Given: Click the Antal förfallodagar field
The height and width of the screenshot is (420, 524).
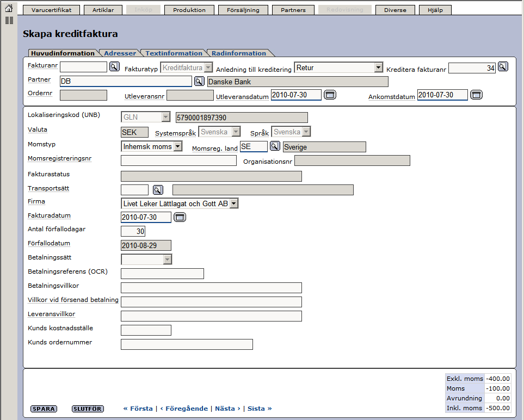Looking at the screenshot, I should tap(133, 231).
